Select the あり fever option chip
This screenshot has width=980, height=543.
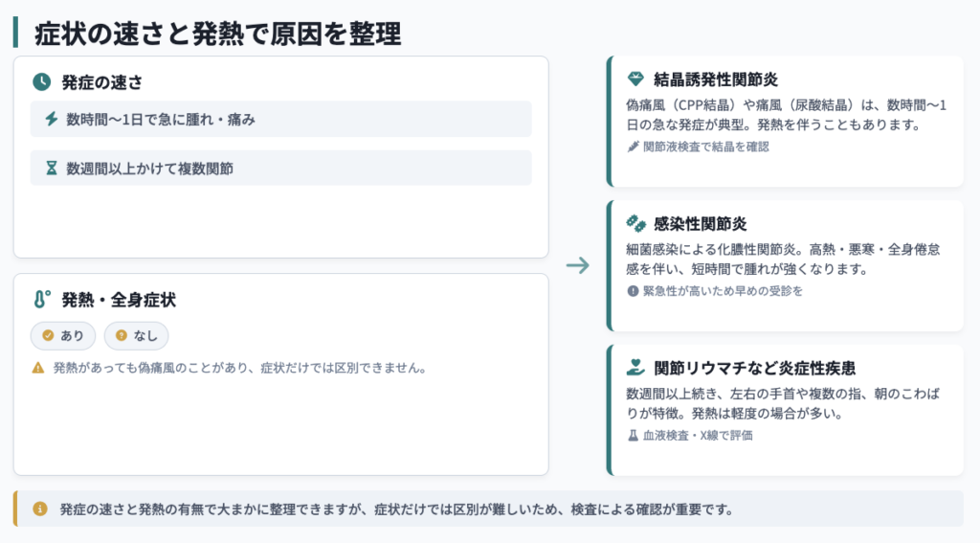click(x=63, y=336)
